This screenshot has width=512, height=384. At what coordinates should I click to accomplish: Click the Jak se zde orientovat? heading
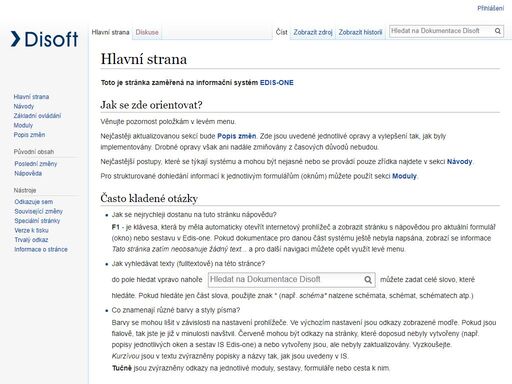point(151,105)
